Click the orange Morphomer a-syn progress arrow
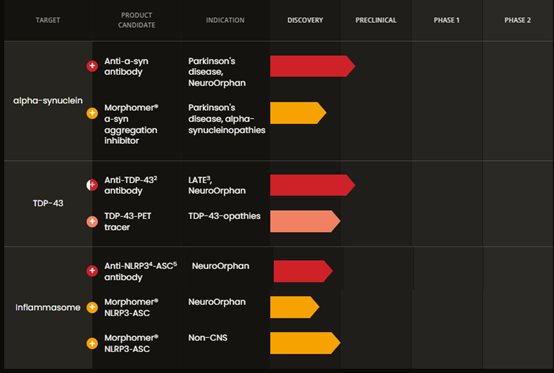The height and width of the screenshot is (373, 554). tap(298, 113)
